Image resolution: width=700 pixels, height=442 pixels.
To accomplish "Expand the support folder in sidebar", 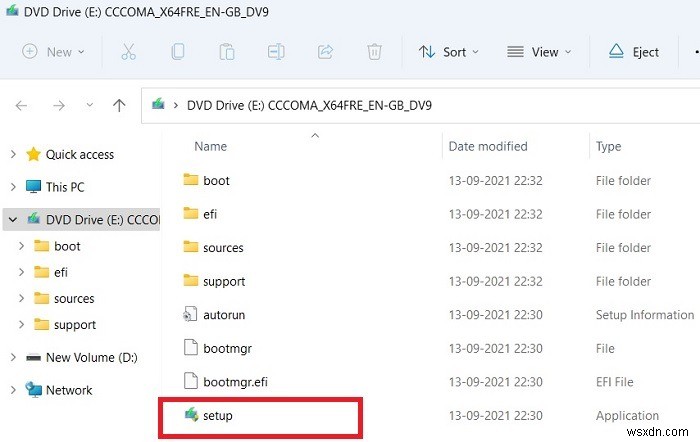I will coord(21,324).
